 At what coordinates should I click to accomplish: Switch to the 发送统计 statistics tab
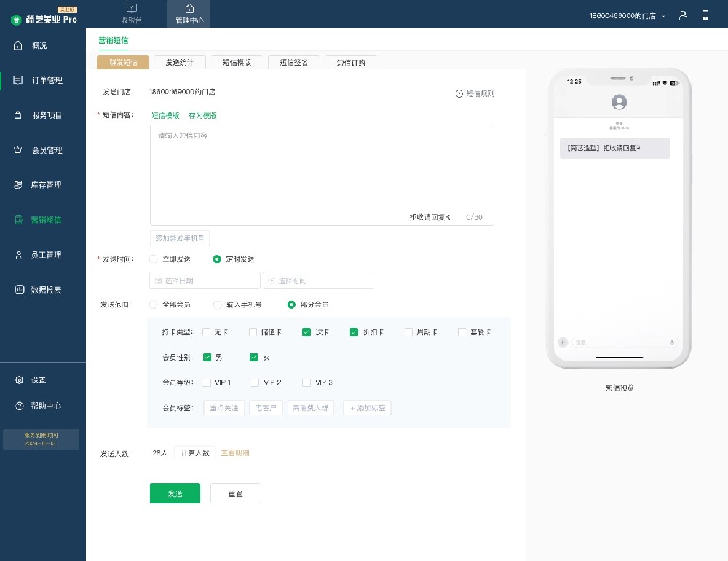pos(178,63)
